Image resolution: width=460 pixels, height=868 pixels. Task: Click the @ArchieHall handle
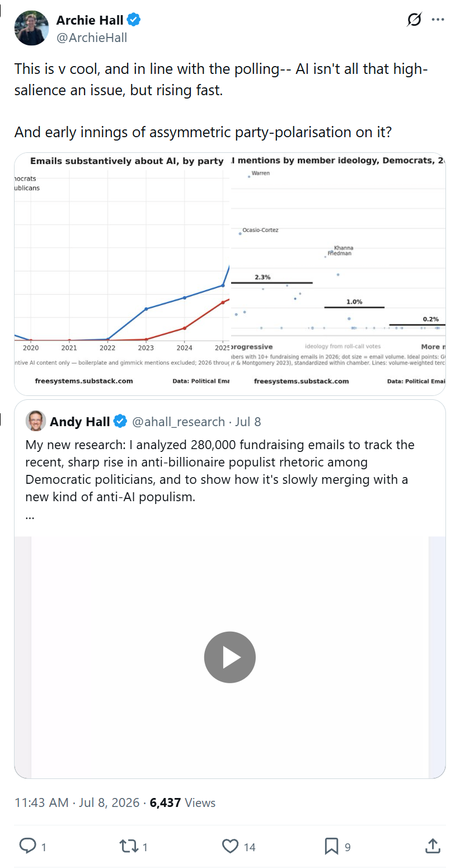click(92, 38)
